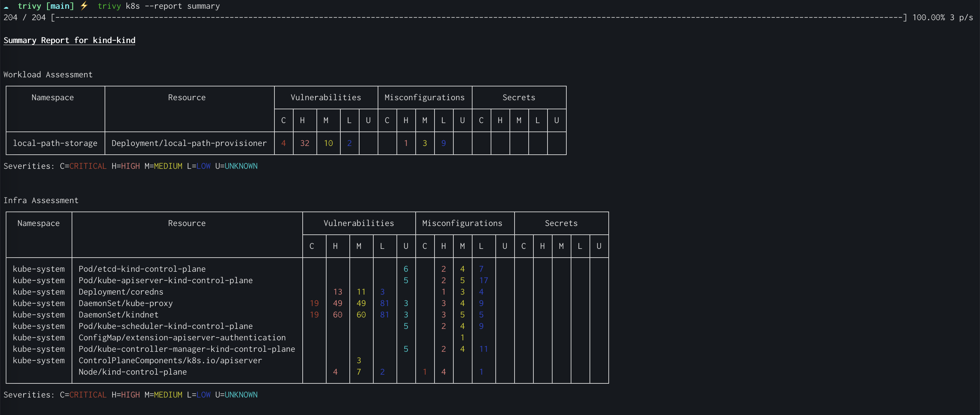Click the UNKNOWN severity legend entry
This screenshot has height=415, width=980.
241,166
